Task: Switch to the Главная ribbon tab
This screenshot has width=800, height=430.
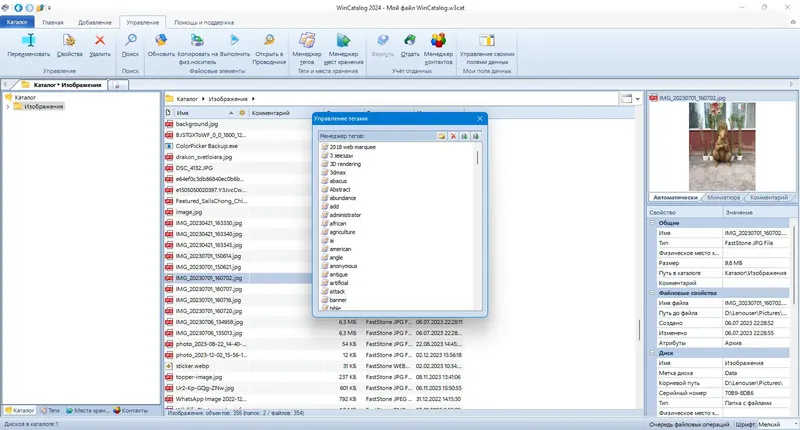Action: pyautogui.click(x=53, y=22)
